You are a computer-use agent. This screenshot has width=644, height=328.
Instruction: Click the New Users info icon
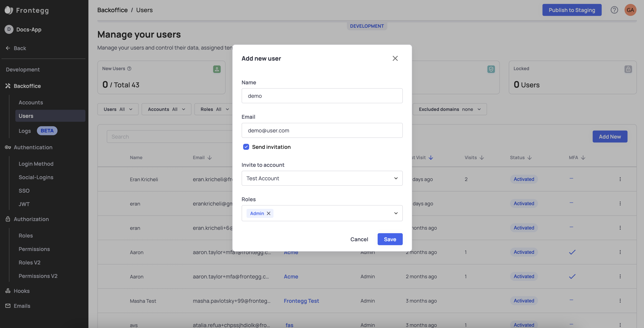(129, 69)
